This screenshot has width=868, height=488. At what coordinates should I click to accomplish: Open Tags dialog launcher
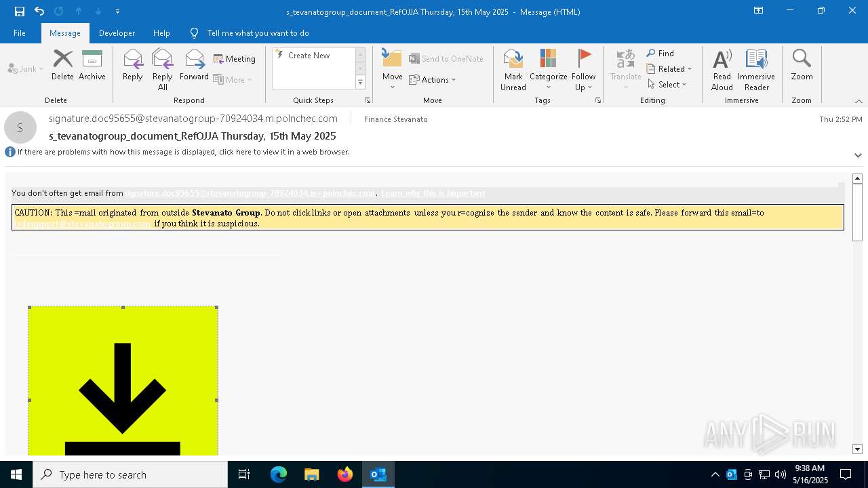tap(598, 100)
